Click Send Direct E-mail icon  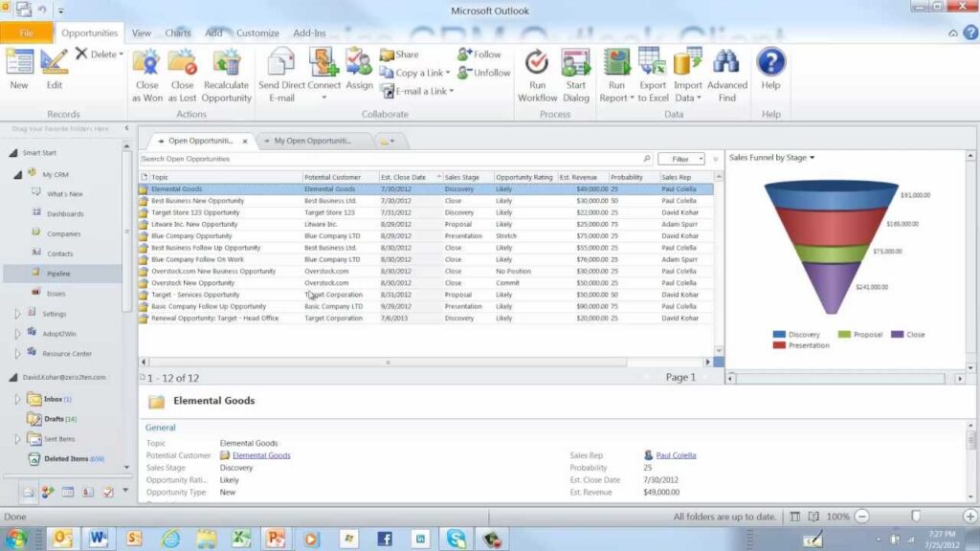coord(281,62)
